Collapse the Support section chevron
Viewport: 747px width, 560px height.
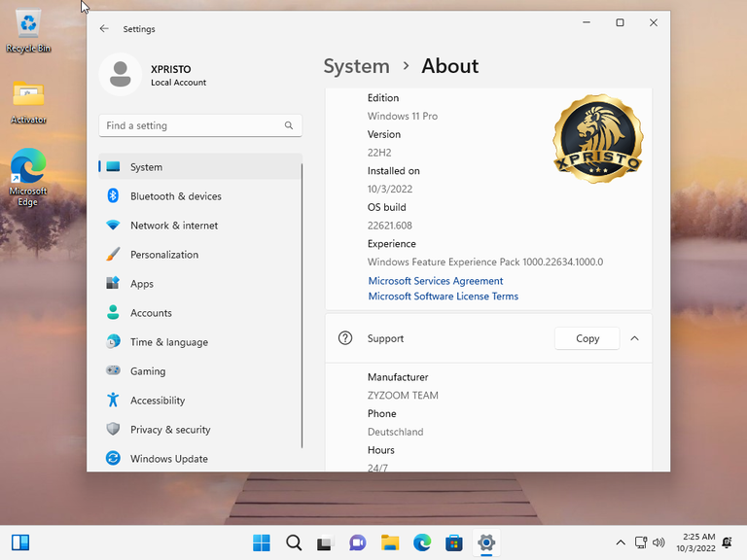[x=634, y=338]
